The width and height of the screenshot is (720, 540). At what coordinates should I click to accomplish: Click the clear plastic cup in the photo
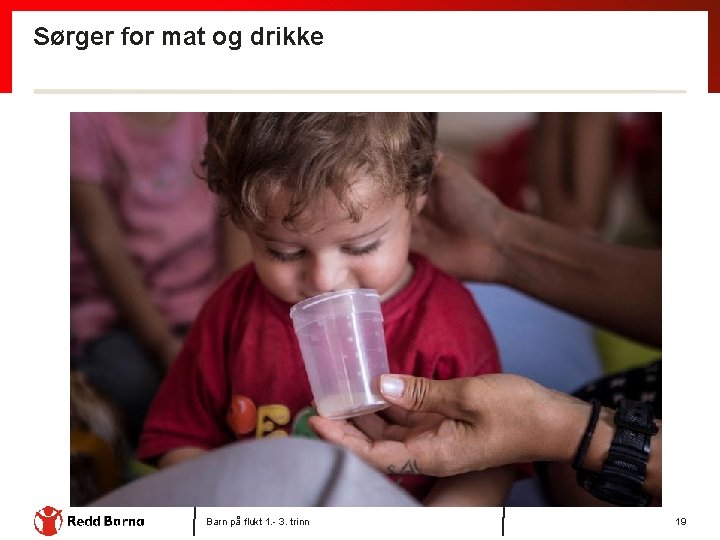[340, 353]
